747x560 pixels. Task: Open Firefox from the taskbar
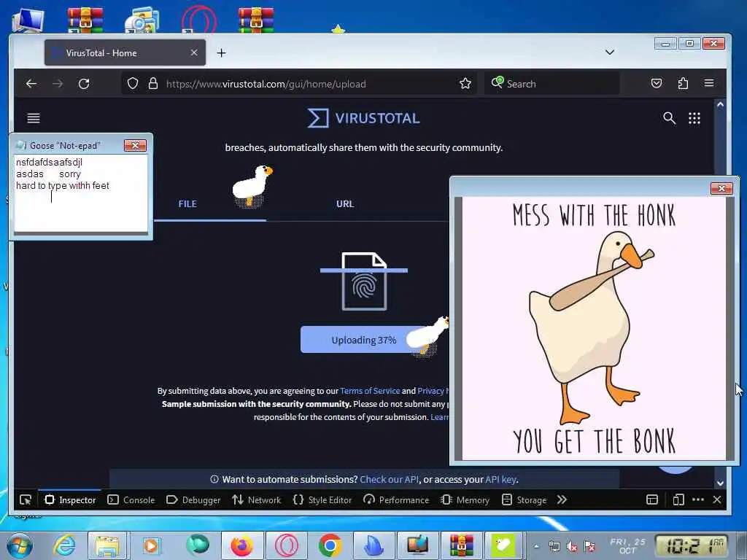pos(242,545)
